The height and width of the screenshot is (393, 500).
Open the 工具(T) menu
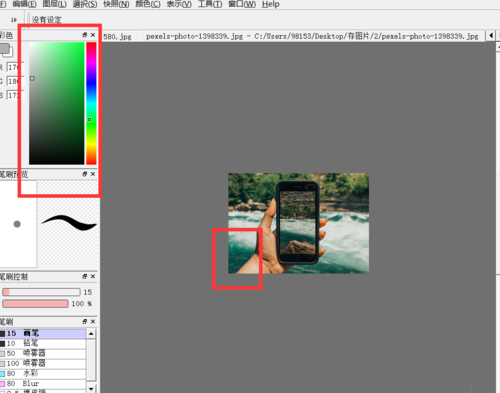(210, 4)
